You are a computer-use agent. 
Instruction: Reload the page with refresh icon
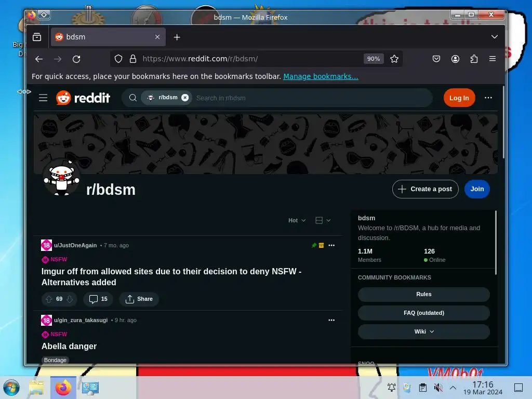(x=76, y=59)
